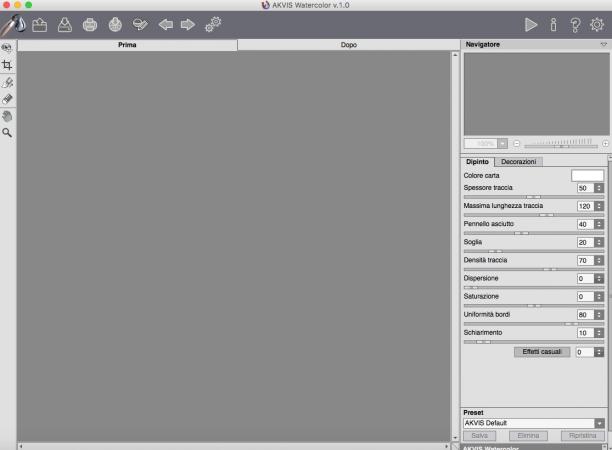
Task: Step the Schiarimento spinner
Action: [x=599, y=333]
